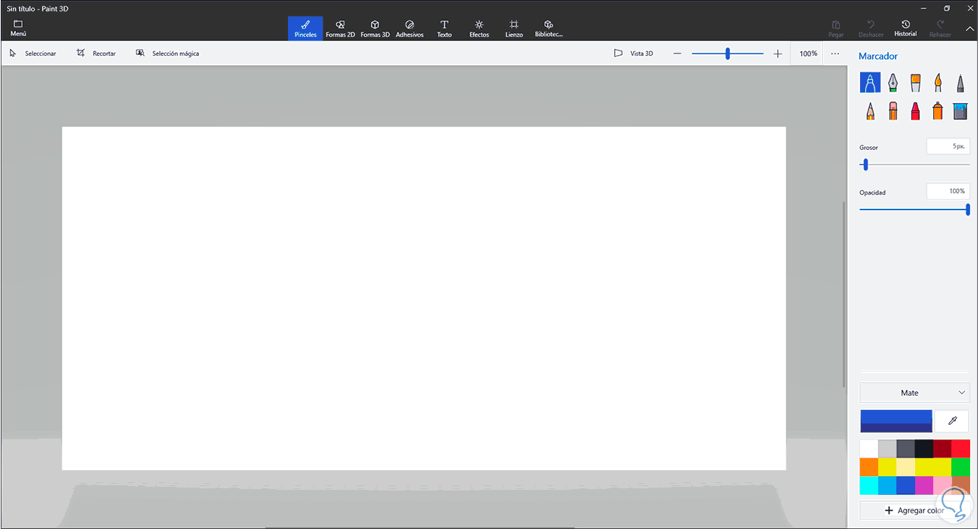Image resolution: width=980 pixels, height=529 pixels.
Task: Click Recortar to crop the canvas
Action: click(x=96, y=53)
